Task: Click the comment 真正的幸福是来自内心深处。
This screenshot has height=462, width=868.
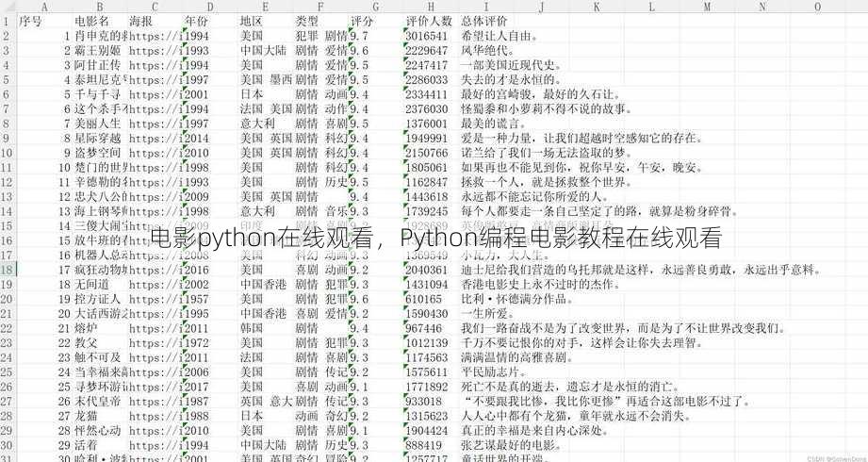Action: coord(535,431)
